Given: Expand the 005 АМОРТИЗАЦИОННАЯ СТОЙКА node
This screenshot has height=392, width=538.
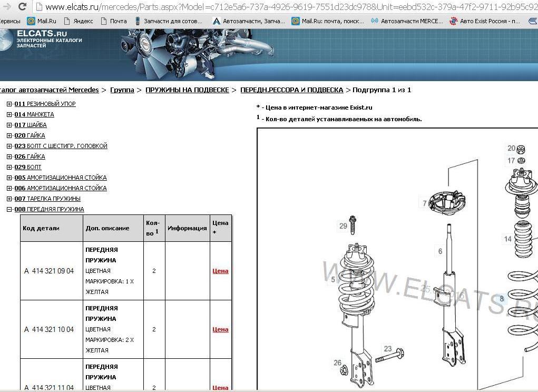Looking at the screenshot, I should pyautogui.click(x=9, y=178).
